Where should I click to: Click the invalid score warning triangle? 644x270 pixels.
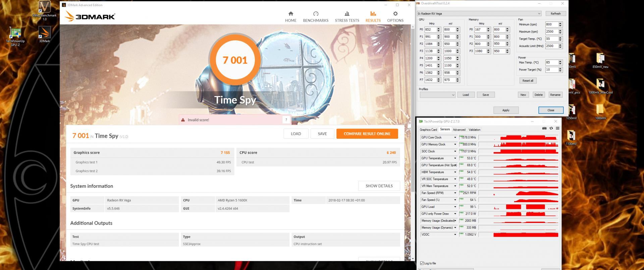183,120
